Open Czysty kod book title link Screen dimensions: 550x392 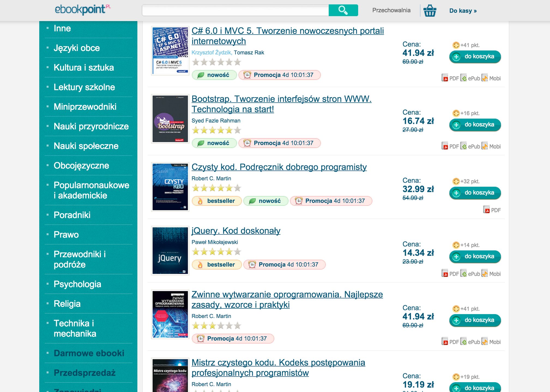point(279,167)
